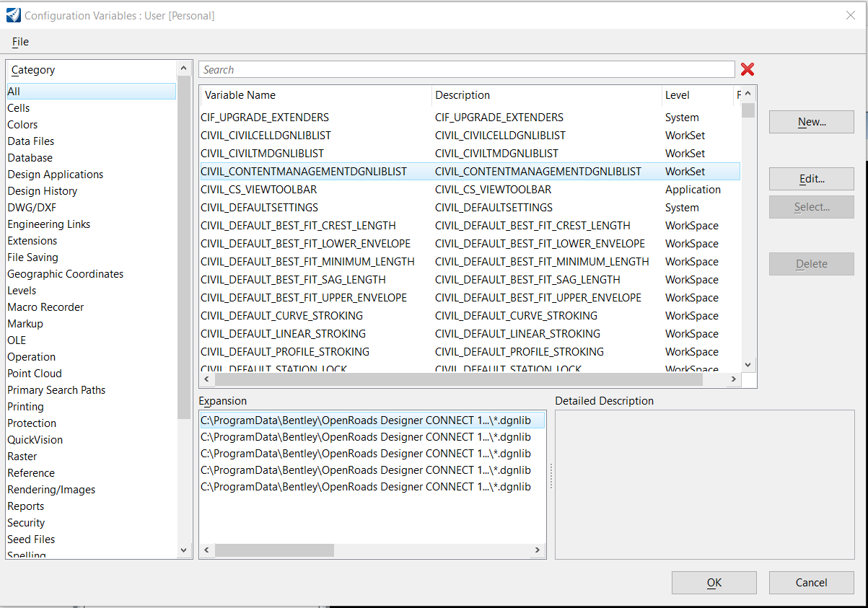
Task: Select the Primary Search Paths category
Action: (x=91, y=390)
